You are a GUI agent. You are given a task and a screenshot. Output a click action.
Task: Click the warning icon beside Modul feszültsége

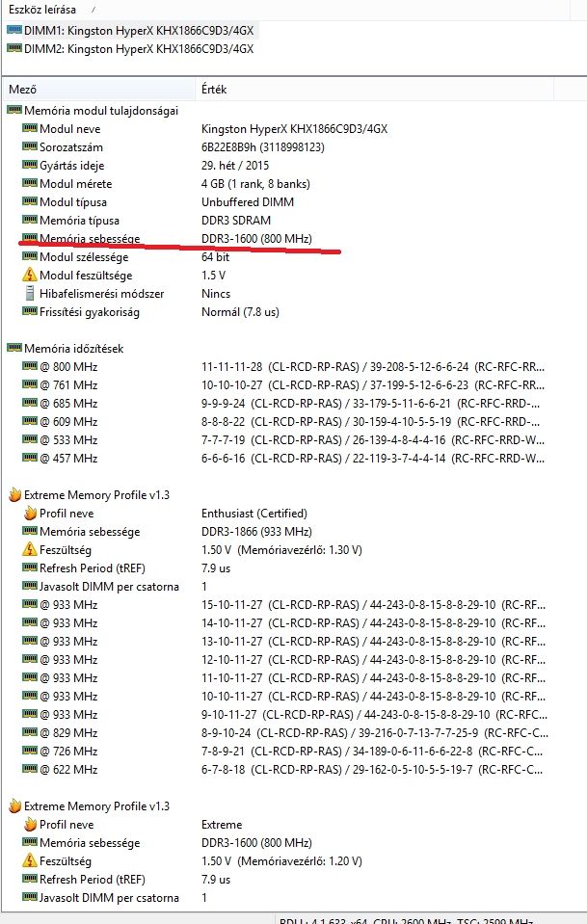[x=30, y=275]
